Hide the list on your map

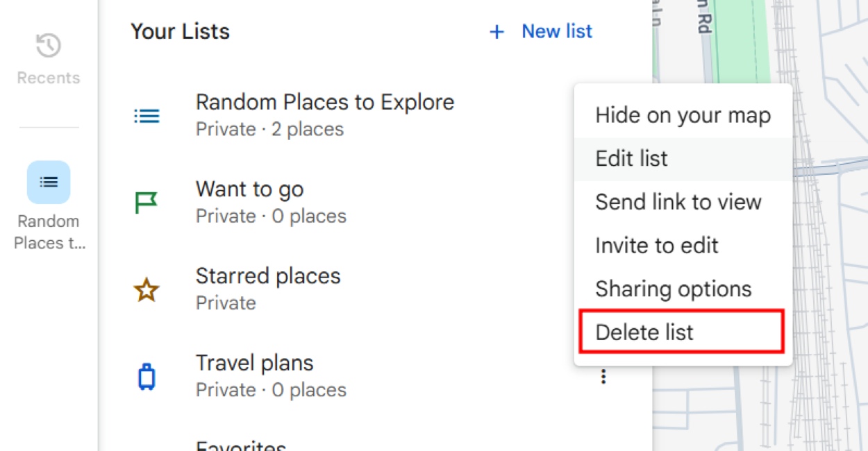[683, 115]
